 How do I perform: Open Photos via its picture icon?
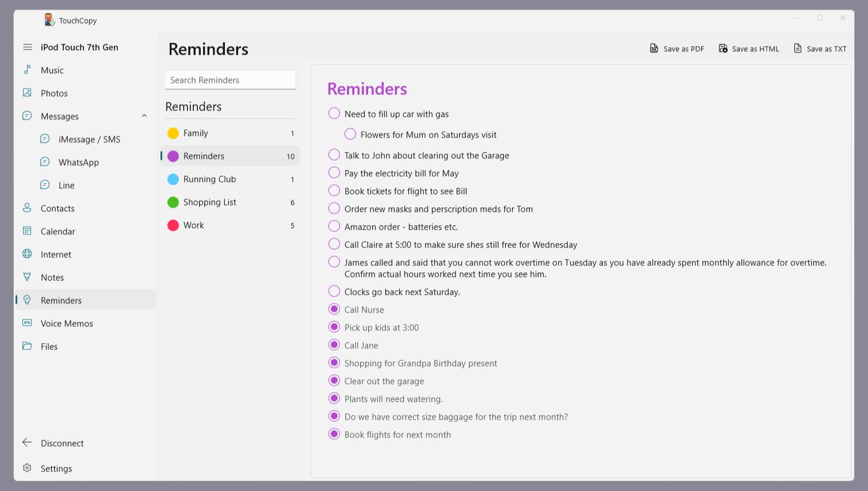click(27, 93)
